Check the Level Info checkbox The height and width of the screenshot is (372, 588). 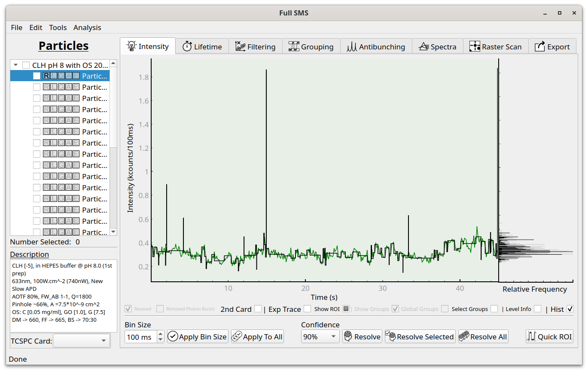tap(538, 309)
